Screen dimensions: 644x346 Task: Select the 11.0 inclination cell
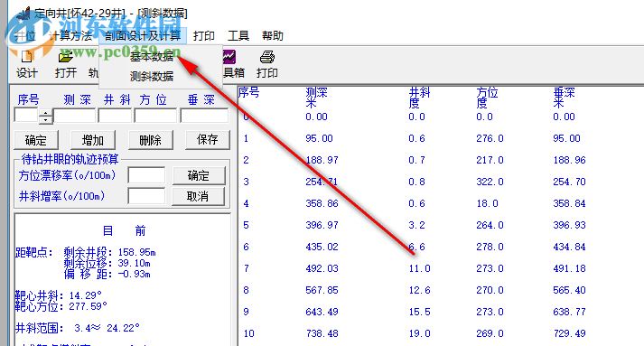tap(419, 268)
